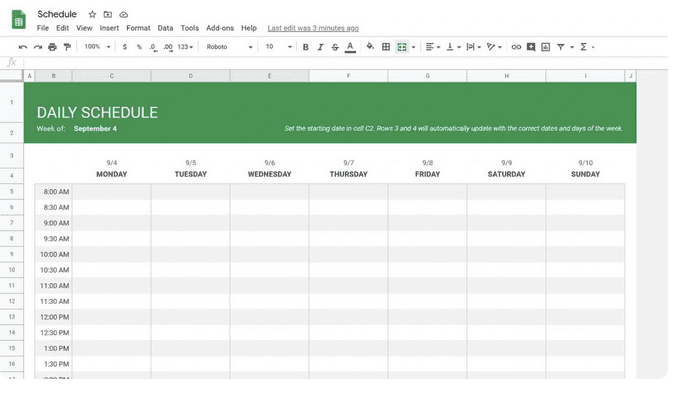674x393 pixels.
Task: Select row 5 header
Action: [12, 192]
